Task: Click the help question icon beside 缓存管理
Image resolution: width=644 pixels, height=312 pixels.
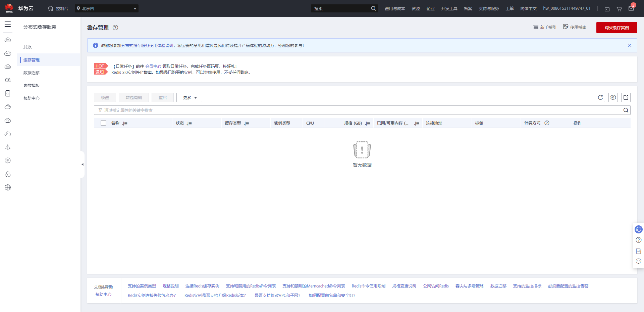Action: click(x=115, y=28)
